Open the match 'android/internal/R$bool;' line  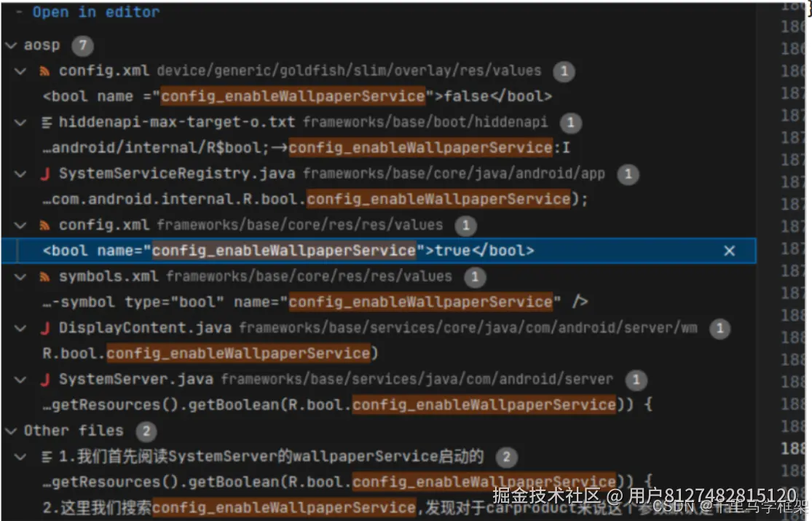(306, 148)
